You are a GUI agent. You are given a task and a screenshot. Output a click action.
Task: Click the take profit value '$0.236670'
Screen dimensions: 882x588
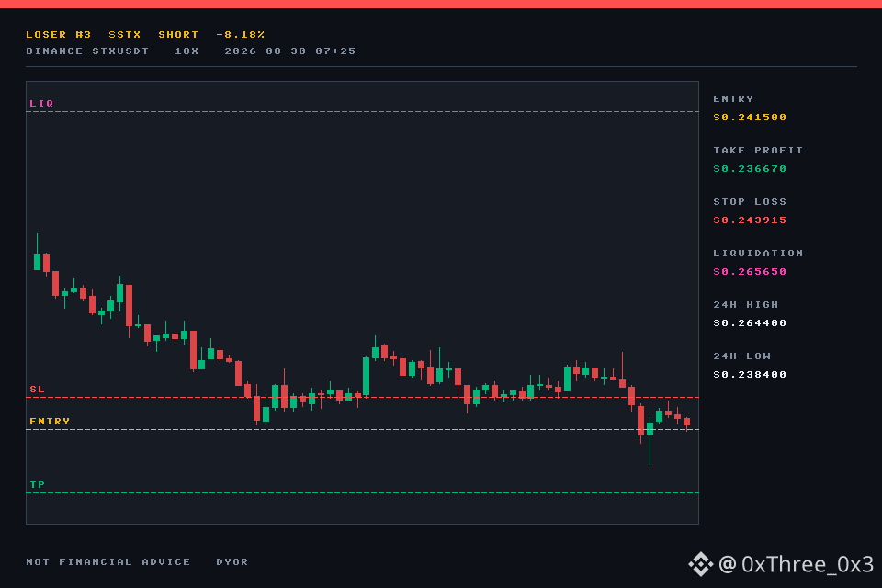tap(750, 169)
